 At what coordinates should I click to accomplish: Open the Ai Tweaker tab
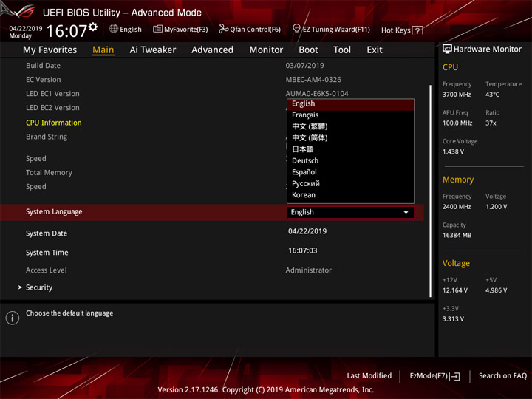tap(153, 50)
